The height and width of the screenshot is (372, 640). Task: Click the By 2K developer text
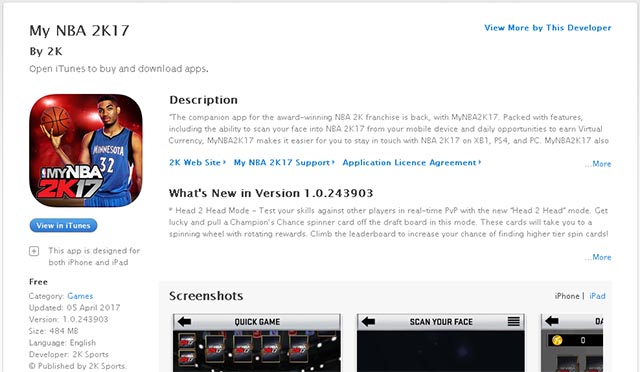[46, 51]
